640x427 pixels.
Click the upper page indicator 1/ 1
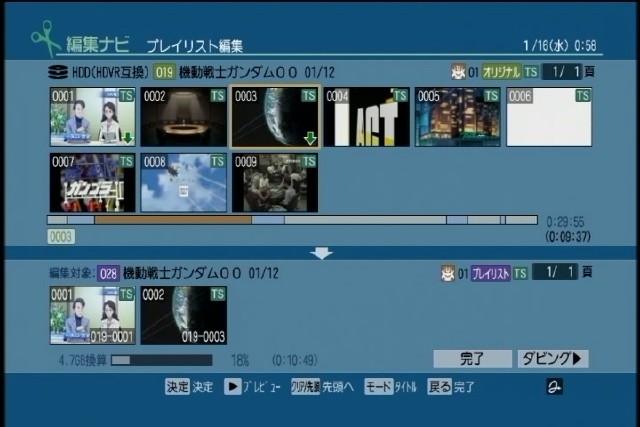pos(562,72)
